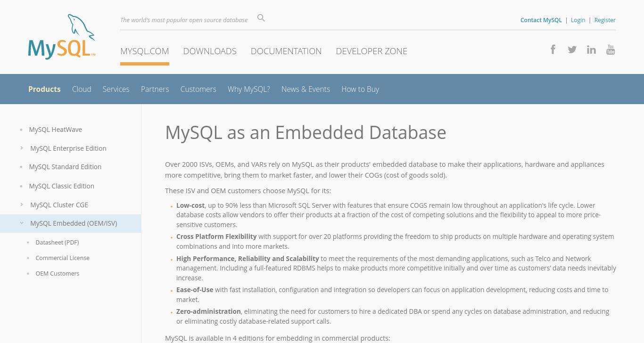644x343 pixels.
Task: Go to the DOWNLOADS tab
Action: 210,51
